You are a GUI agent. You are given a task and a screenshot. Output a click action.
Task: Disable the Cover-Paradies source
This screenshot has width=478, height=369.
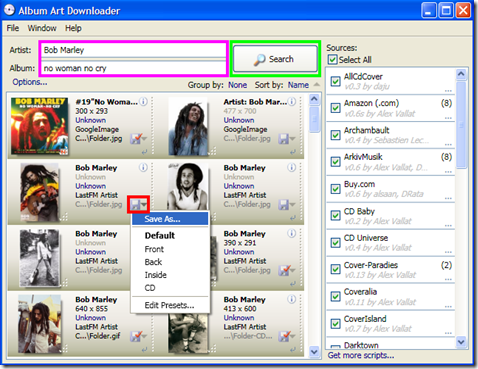coord(335,269)
